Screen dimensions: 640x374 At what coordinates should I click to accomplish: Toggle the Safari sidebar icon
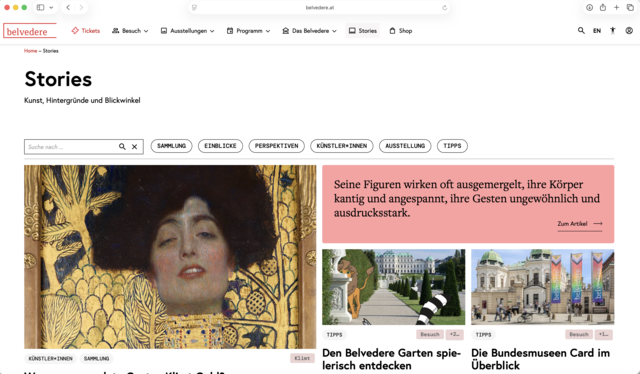pos(40,7)
